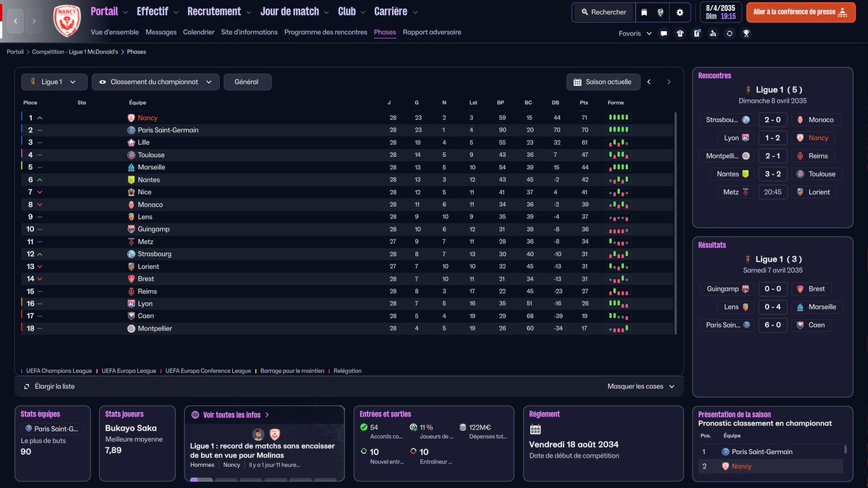This screenshot has height=488, width=868.
Task: Click Aller à la conférence de presse button
Action: [x=799, y=12]
